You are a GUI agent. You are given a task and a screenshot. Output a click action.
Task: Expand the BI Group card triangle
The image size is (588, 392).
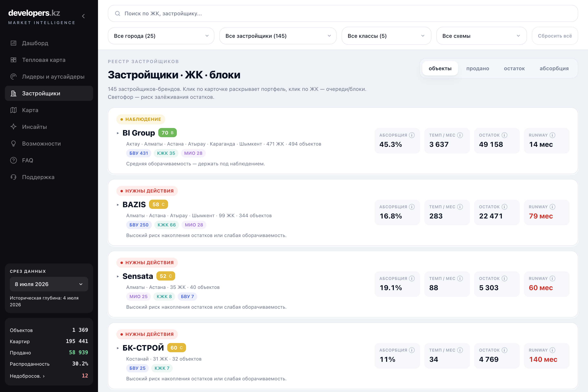click(x=118, y=133)
